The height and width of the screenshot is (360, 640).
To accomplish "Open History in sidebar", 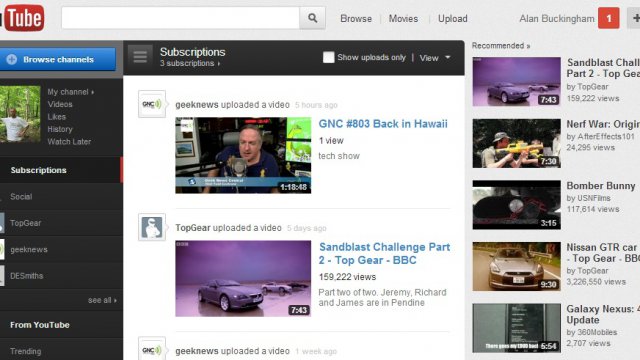I will pos(60,129).
